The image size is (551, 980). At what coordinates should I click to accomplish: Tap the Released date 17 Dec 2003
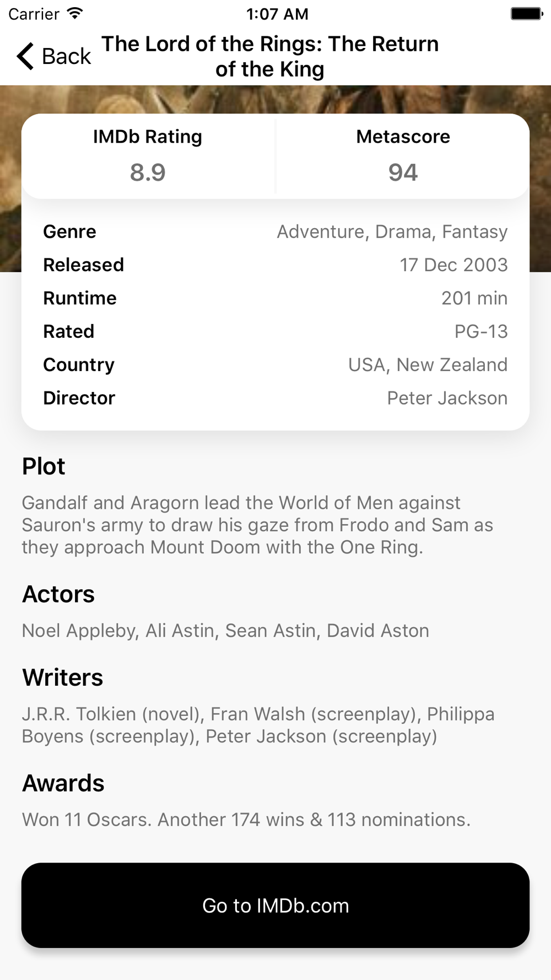pos(453,265)
